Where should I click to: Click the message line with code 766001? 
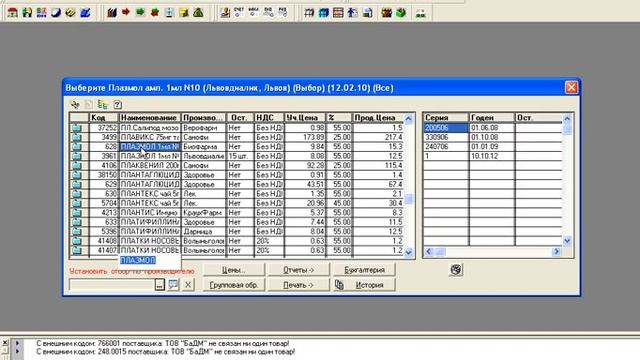click(162, 343)
